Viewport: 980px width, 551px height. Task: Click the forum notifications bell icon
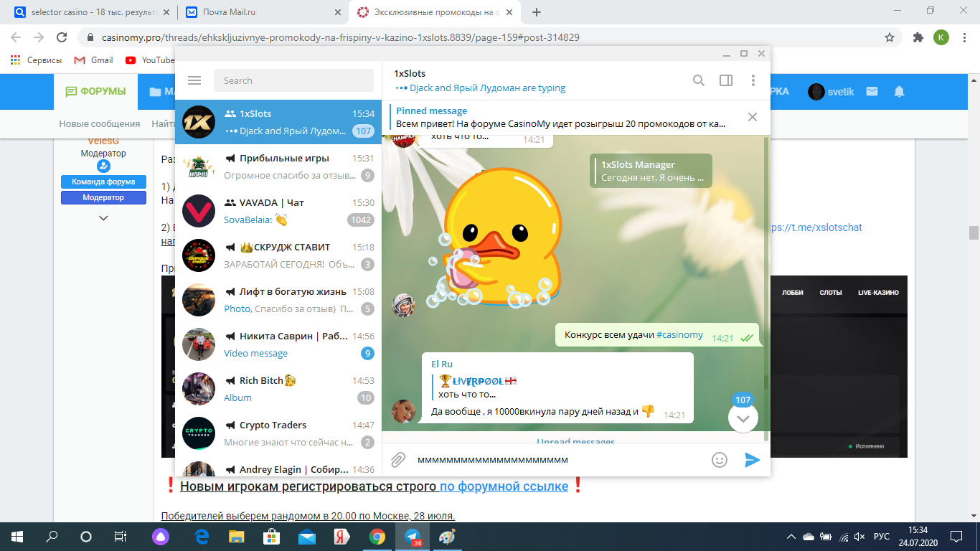click(899, 92)
